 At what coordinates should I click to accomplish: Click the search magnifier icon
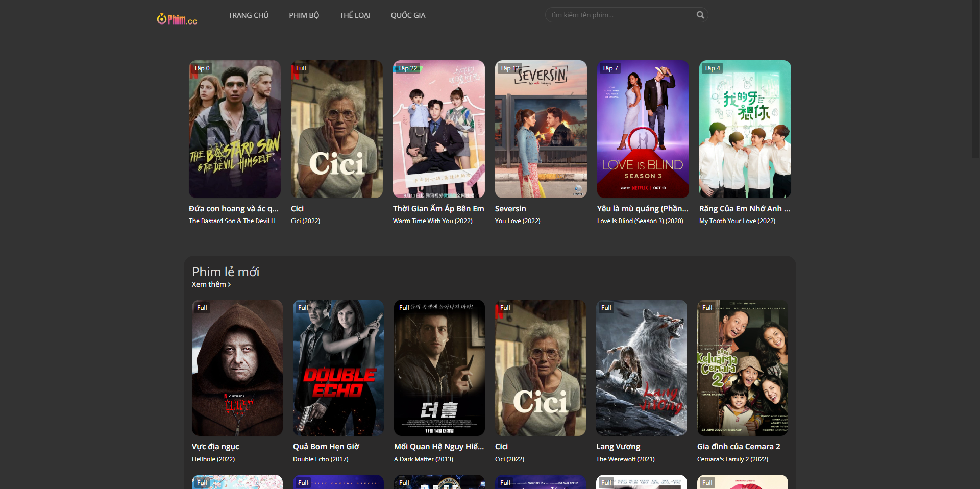pyautogui.click(x=700, y=15)
